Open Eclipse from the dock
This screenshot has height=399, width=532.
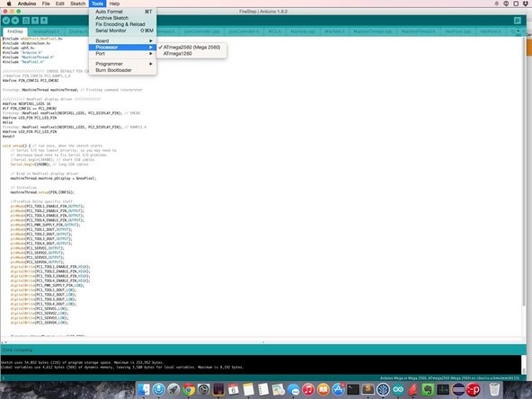click(x=458, y=389)
